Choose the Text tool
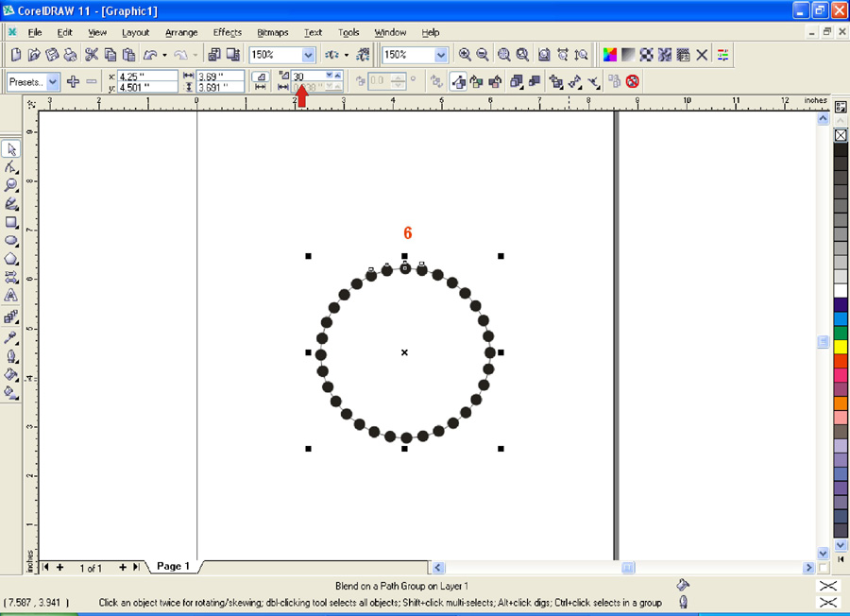Image resolution: width=850 pixels, height=616 pixels. (11, 296)
